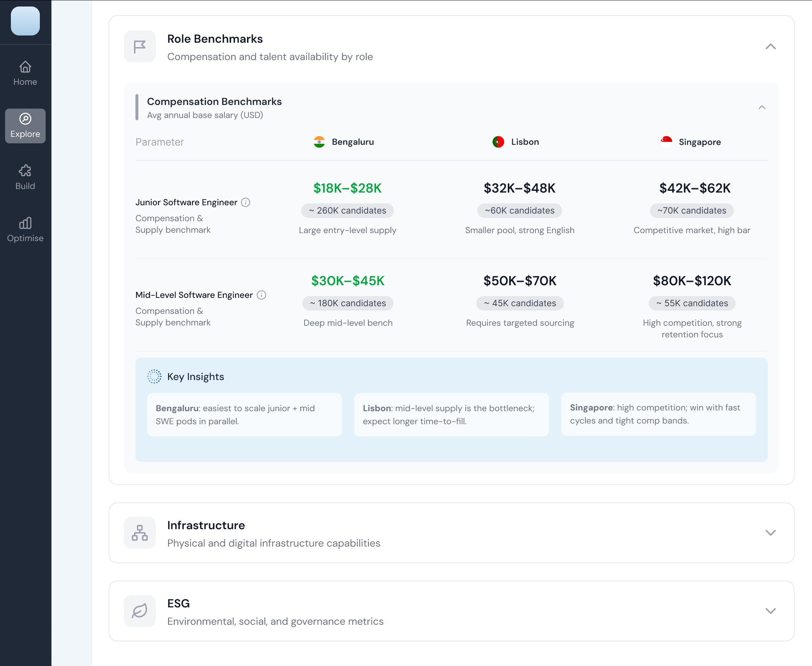Image resolution: width=812 pixels, height=666 pixels.
Task: Collapse the Role Benchmarks section
Action: (x=771, y=46)
